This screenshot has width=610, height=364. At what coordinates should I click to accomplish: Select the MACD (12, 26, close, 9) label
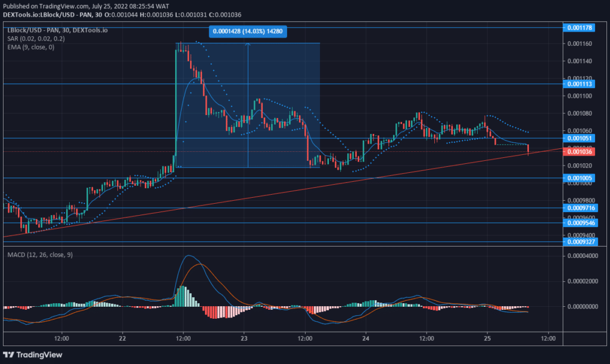pos(40,255)
